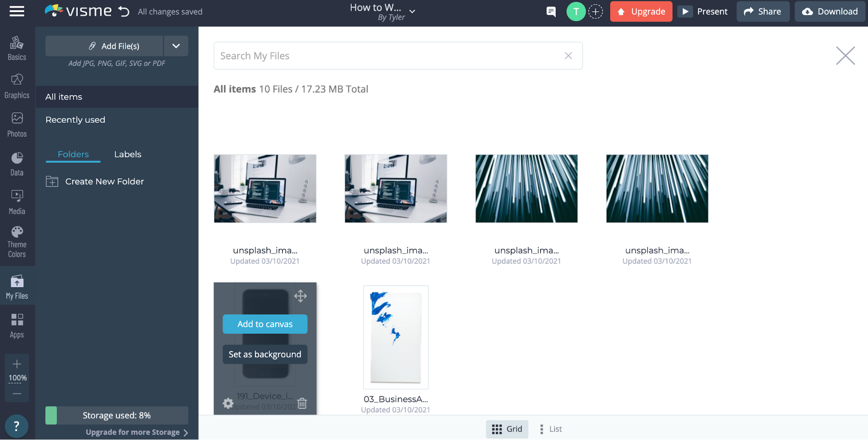This screenshot has width=868, height=440.
Task: Click the Share button
Action: coord(762,12)
